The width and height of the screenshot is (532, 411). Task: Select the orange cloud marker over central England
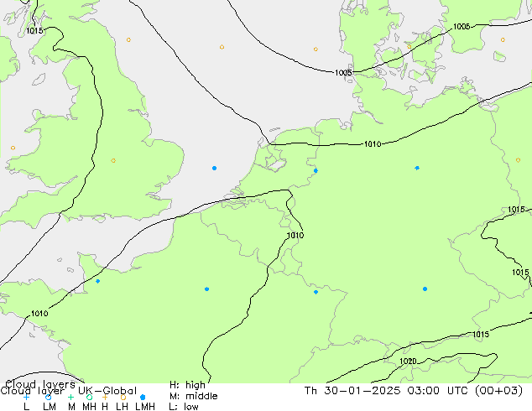pos(113,160)
